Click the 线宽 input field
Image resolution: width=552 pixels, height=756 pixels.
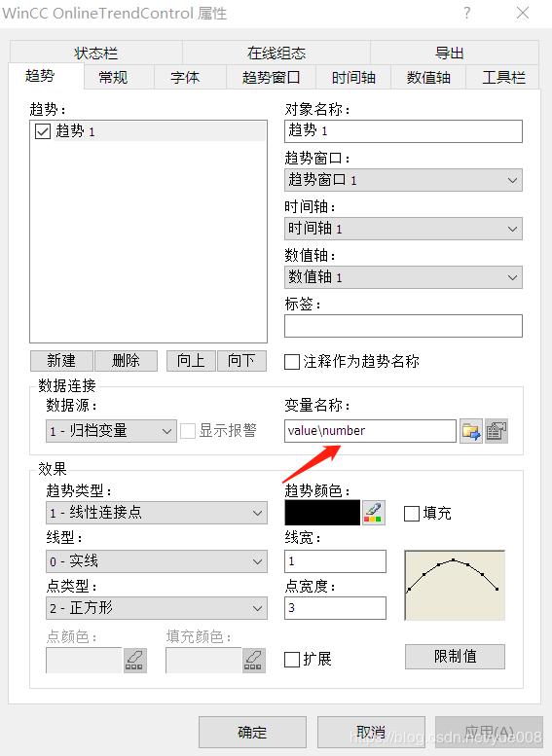[x=335, y=561]
